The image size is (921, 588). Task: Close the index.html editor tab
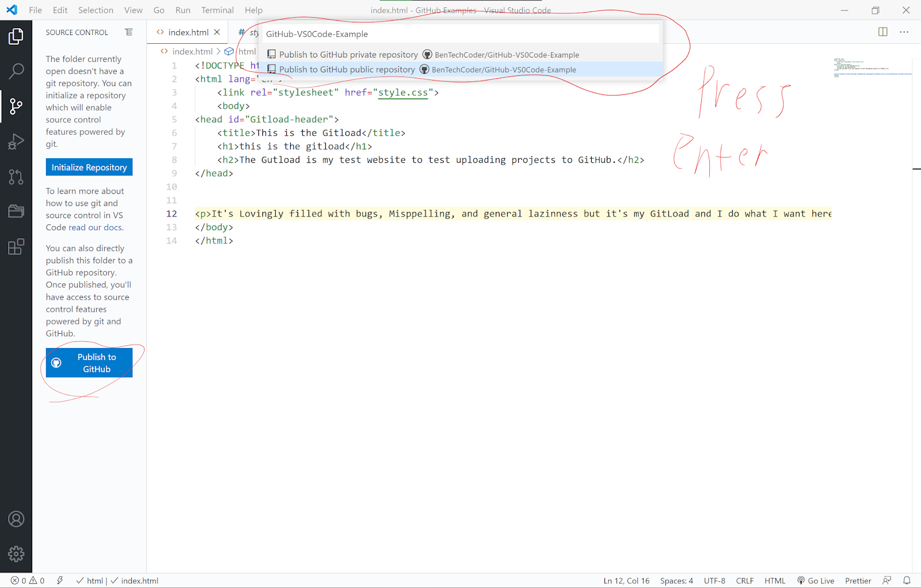[x=217, y=32]
